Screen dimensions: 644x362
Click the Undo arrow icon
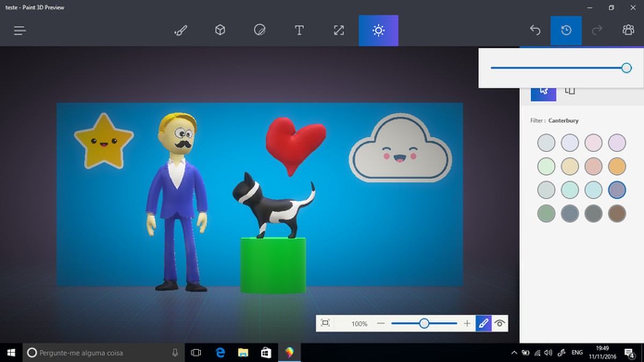[535, 31]
